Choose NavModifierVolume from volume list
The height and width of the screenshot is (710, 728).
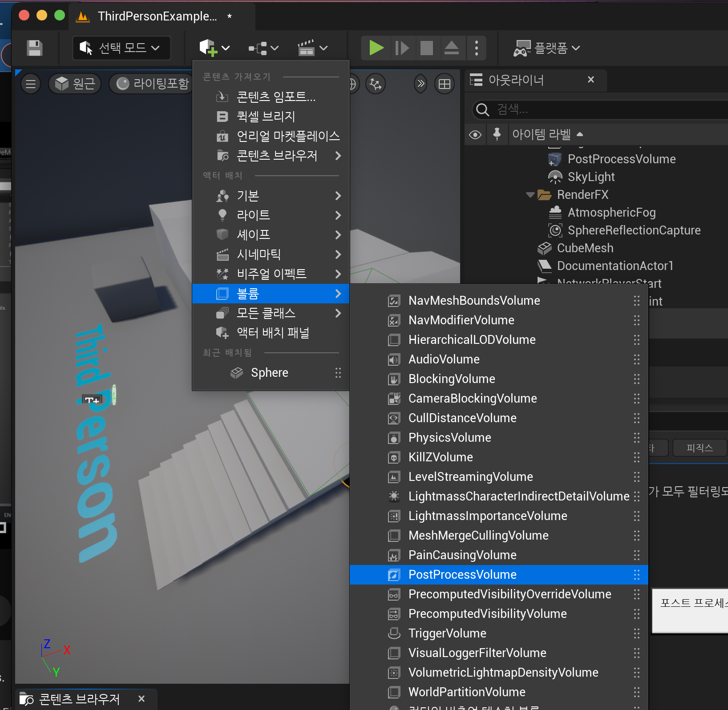[x=499, y=320]
